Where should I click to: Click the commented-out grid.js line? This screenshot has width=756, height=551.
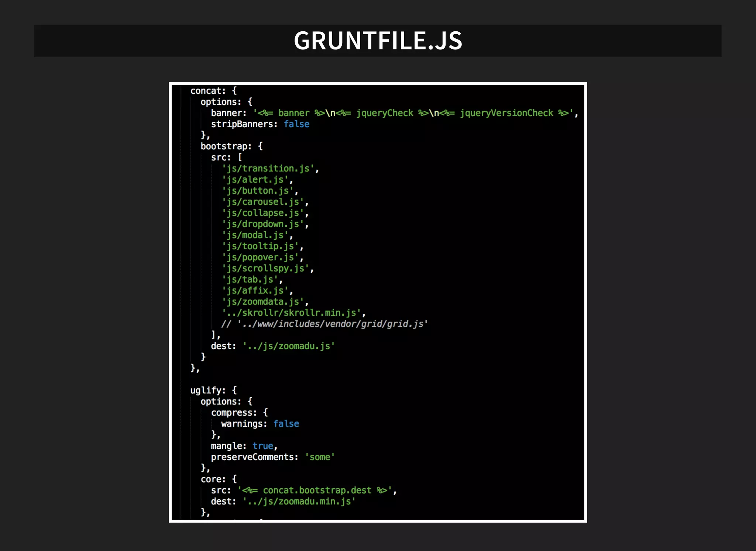pyautogui.click(x=324, y=324)
